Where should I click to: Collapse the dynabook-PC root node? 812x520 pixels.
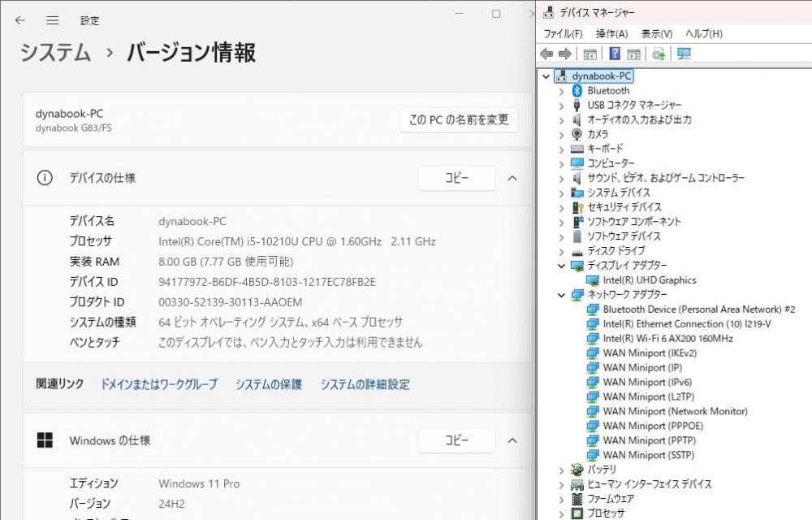(546, 76)
